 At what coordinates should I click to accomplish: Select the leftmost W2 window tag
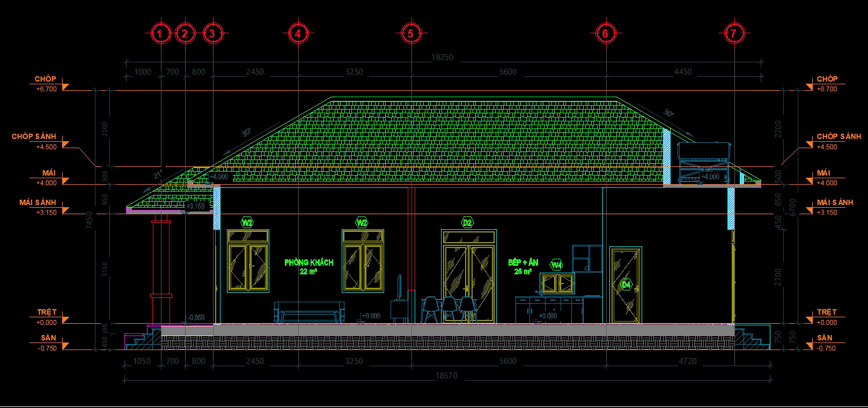pyautogui.click(x=247, y=223)
